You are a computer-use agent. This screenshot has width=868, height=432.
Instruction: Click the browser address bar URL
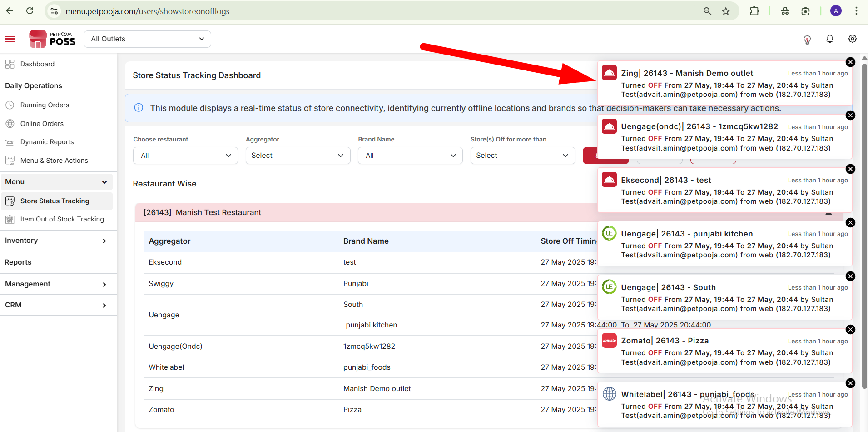[x=148, y=11]
